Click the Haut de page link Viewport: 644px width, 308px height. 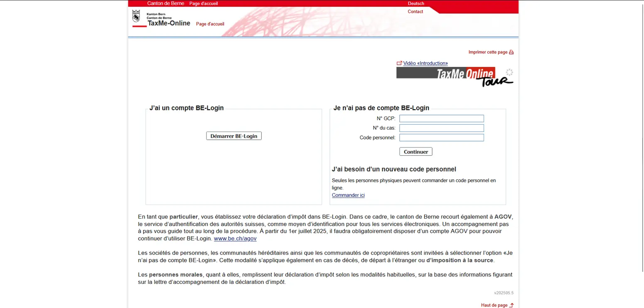pyautogui.click(x=494, y=305)
